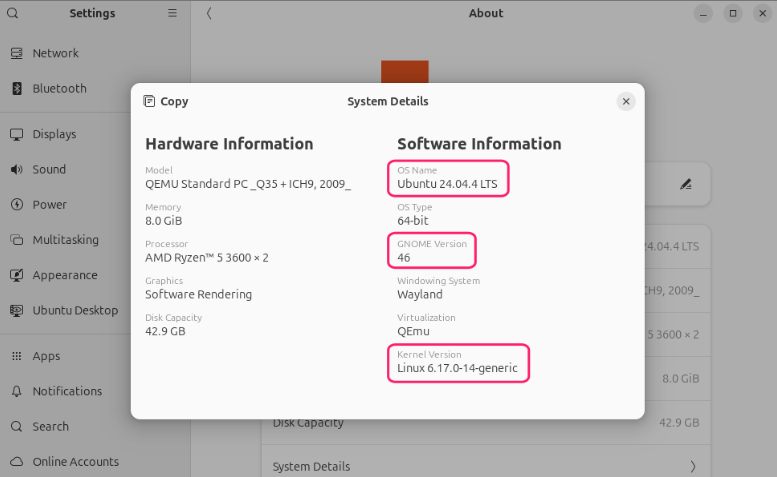Click the copy clipboard icon in dialog
The width and height of the screenshot is (777, 477).
(x=149, y=101)
